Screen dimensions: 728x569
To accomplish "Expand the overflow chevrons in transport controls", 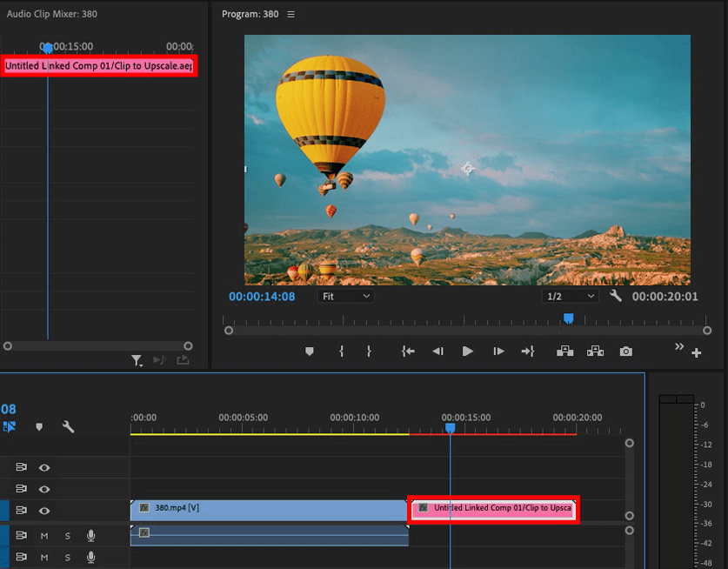I will click(678, 347).
